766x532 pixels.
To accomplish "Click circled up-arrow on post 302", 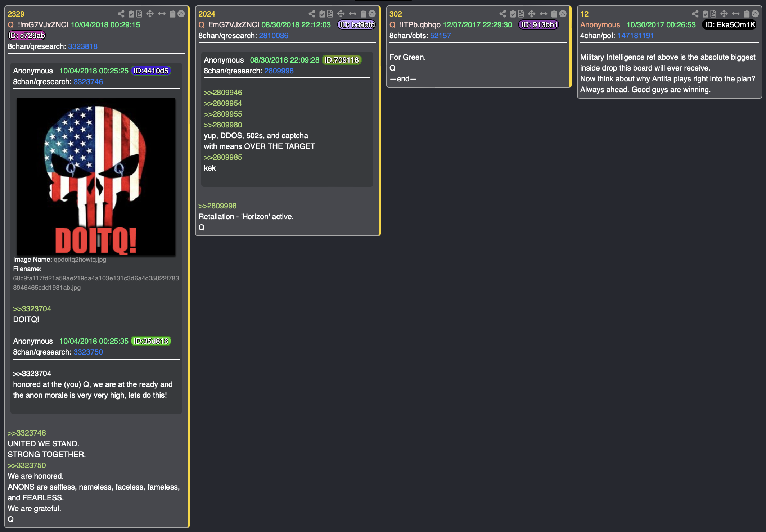I will tap(563, 14).
